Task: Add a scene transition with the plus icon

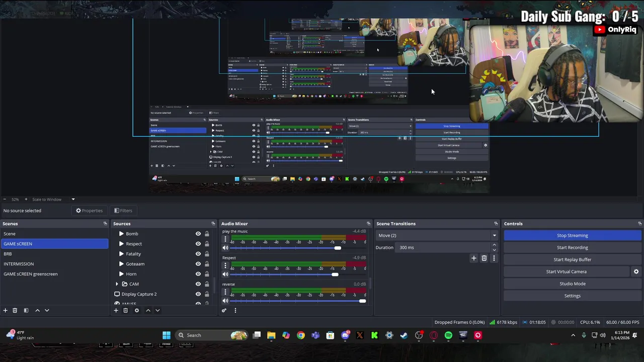Action: coord(473,258)
